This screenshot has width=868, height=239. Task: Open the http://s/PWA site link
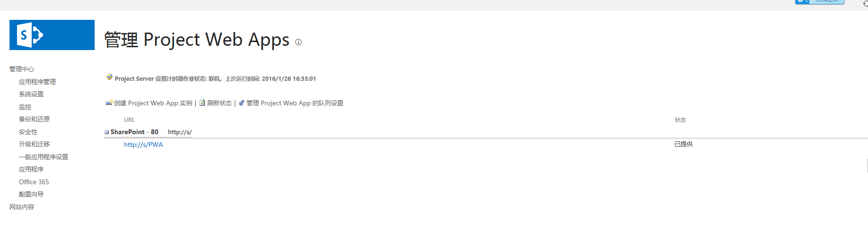[143, 145]
